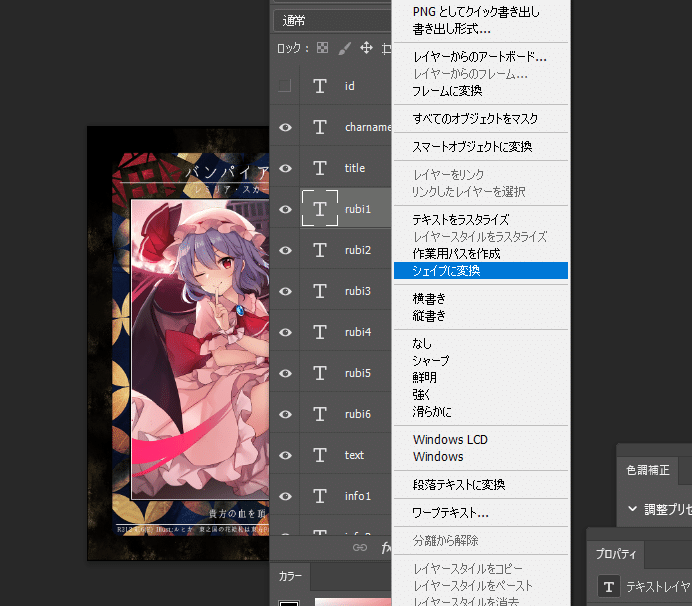Click text layer icon for title
This screenshot has height=606, width=692.
pos(320,168)
